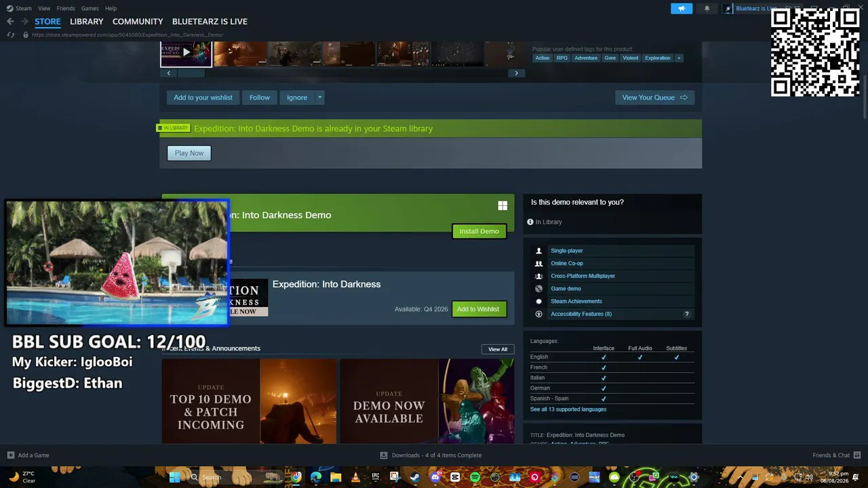The image size is (868, 488).
Task: Click the Windows taskbar search box
Action: pos(234,478)
